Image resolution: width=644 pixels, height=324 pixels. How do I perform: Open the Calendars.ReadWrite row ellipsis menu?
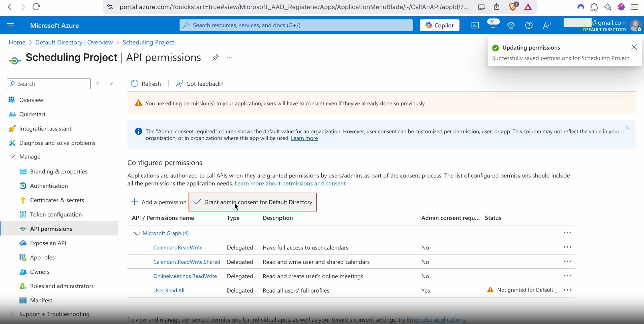pos(567,247)
